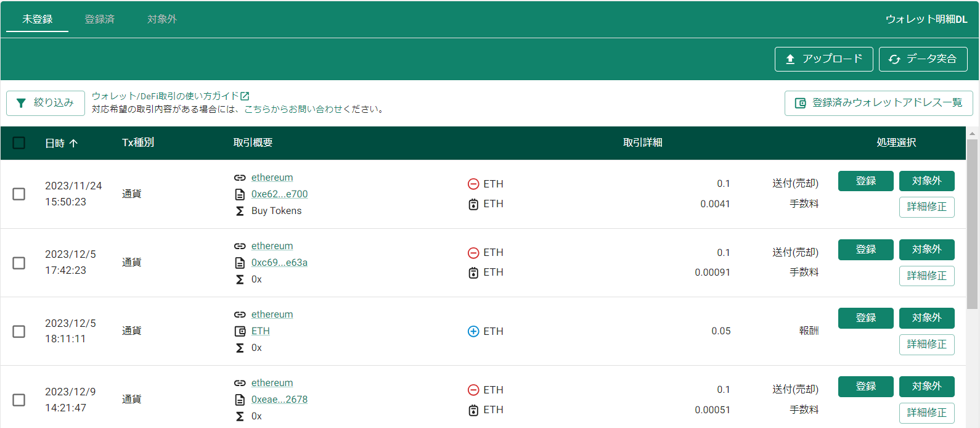This screenshot has height=428, width=980.
Task: Open the 対象外 tab
Action: 162,19
